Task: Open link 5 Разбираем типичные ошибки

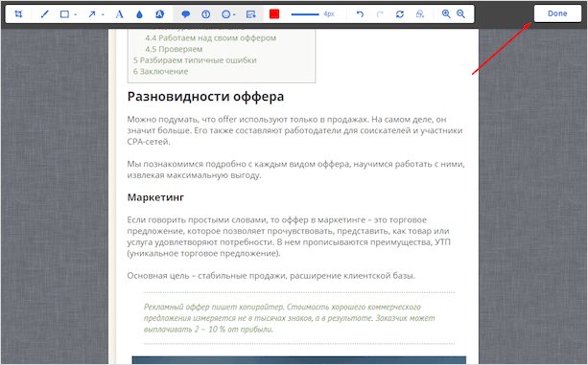Action: (x=195, y=60)
